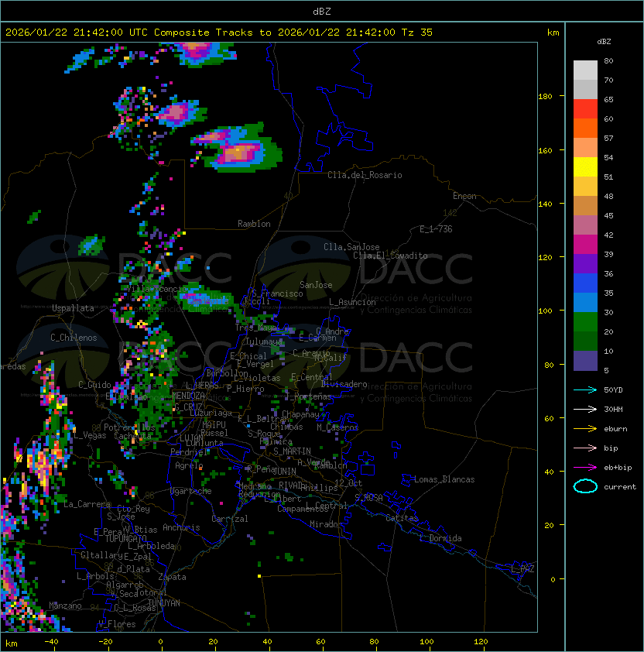Click the 'Encon' map label

click(x=464, y=196)
